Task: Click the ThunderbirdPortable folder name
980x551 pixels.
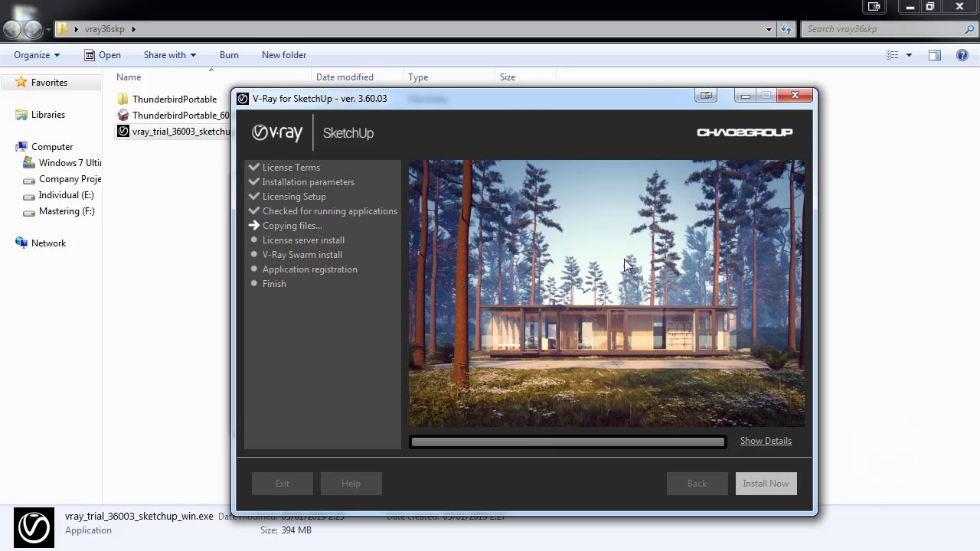Action: point(175,99)
